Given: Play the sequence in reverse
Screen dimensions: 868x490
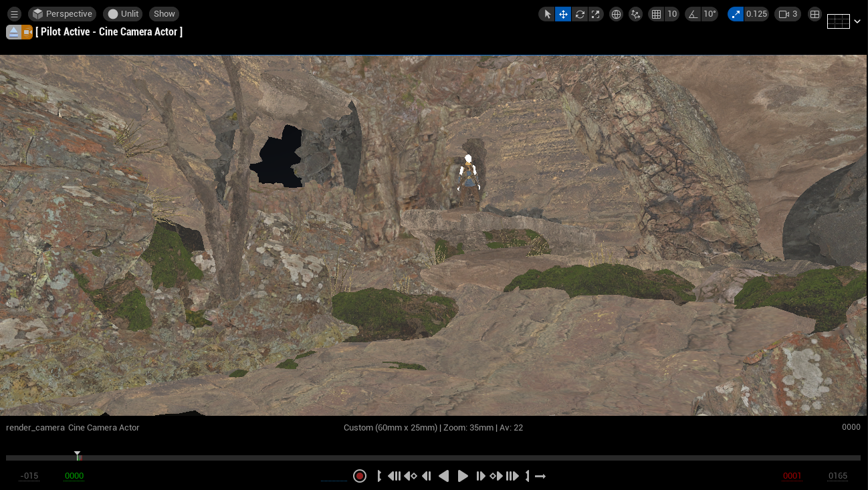Looking at the screenshot, I should point(444,476).
